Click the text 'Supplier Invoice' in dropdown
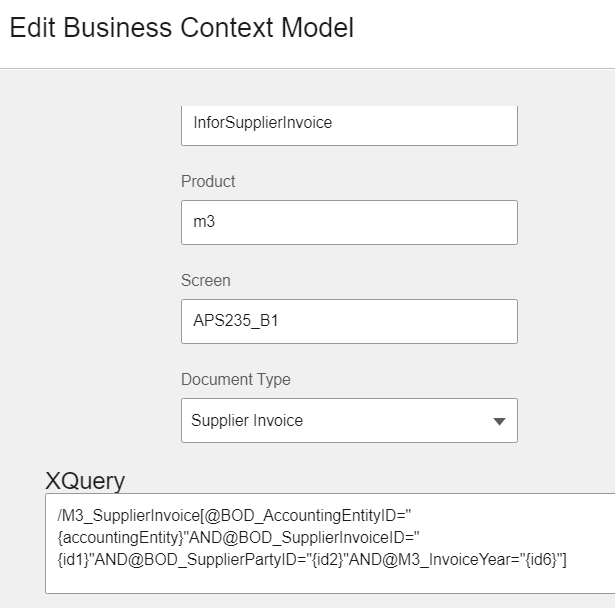This screenshot has height=608, width=615. (248, 421)
